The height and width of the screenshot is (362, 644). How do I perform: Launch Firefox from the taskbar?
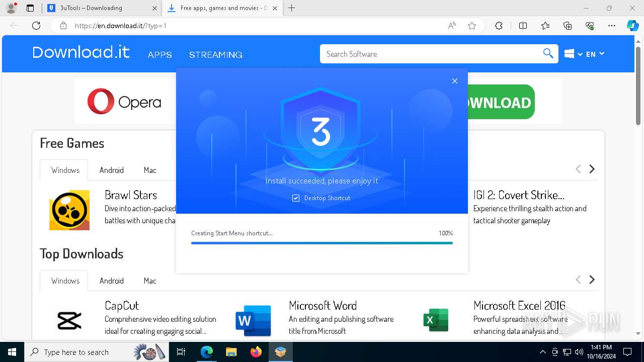[x=256, y=352]
